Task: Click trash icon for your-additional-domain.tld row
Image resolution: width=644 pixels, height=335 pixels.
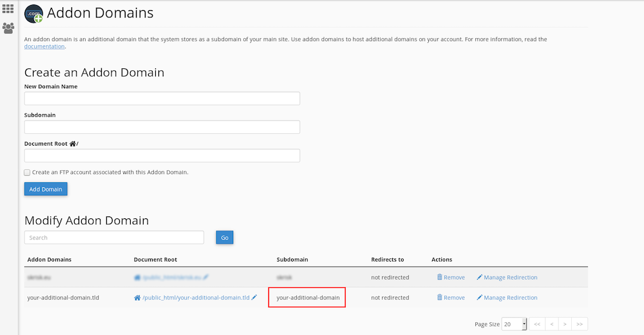Action: [439, 298]
